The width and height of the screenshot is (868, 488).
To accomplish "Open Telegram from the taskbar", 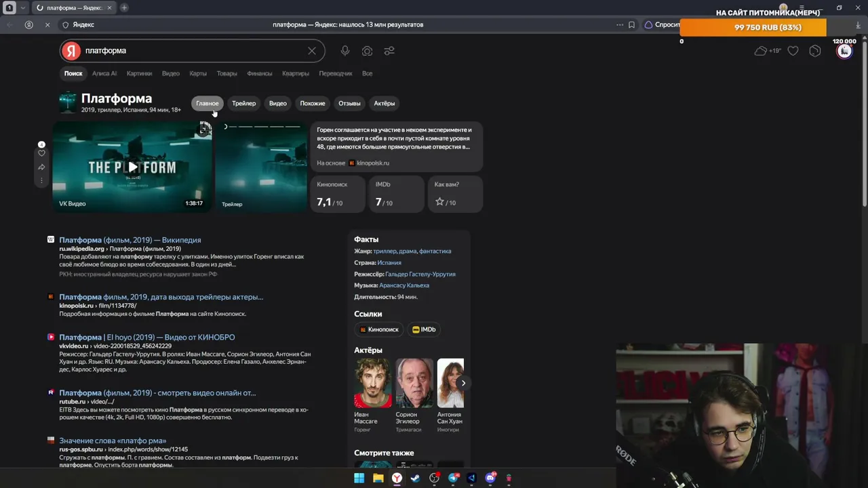I will coord(453,478).
